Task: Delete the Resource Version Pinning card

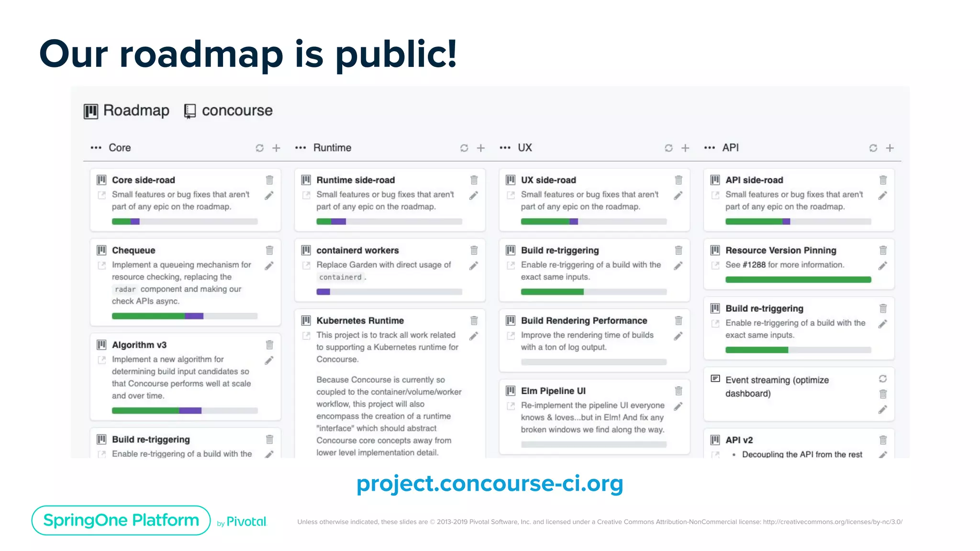Action: pos(883,250)
